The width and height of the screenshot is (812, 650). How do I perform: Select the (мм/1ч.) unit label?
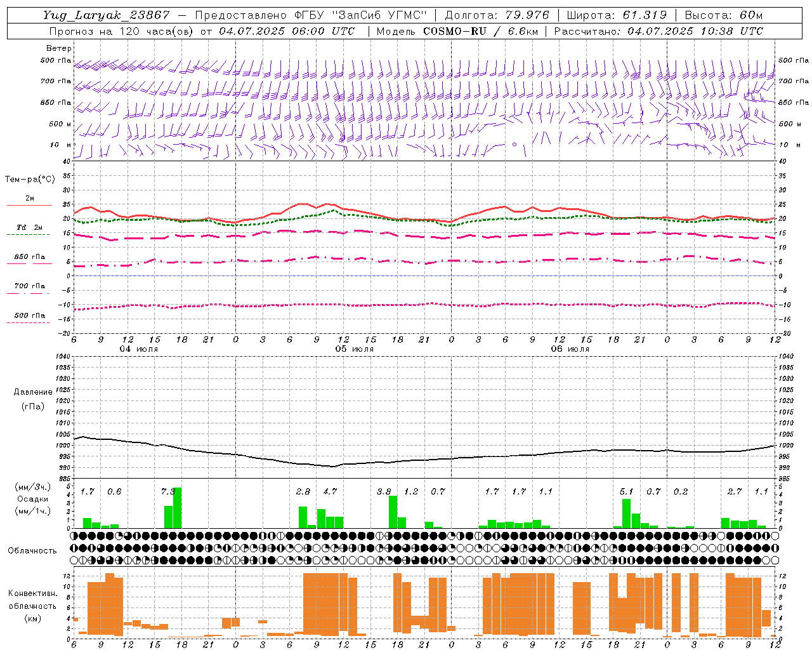(32, 511)
